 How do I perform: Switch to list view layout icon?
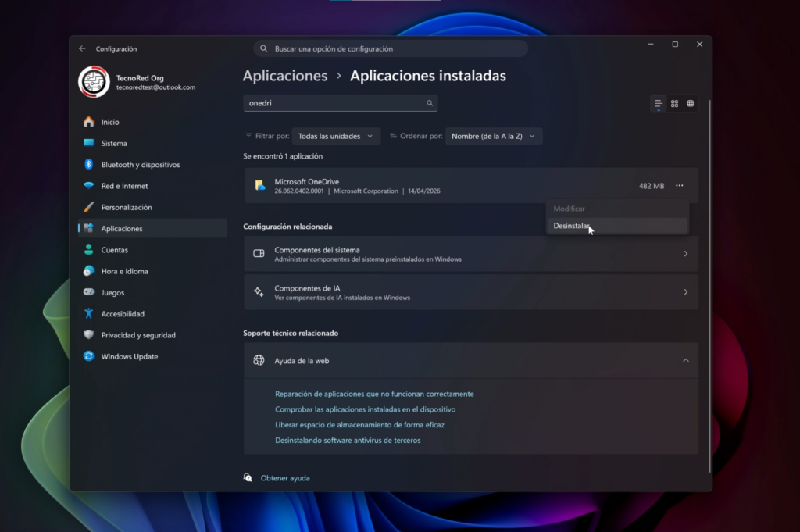[659, 103]
